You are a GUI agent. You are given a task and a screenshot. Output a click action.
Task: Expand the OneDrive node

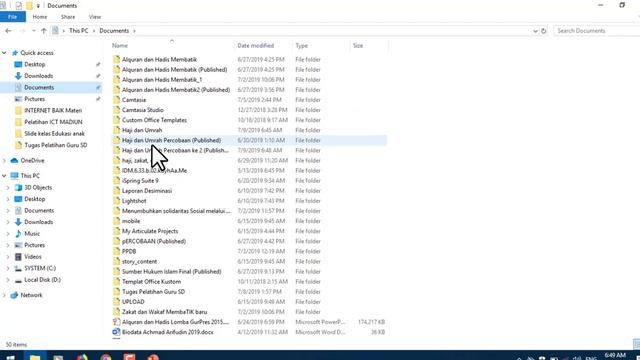pyautogui.click(x=4, y=161)
